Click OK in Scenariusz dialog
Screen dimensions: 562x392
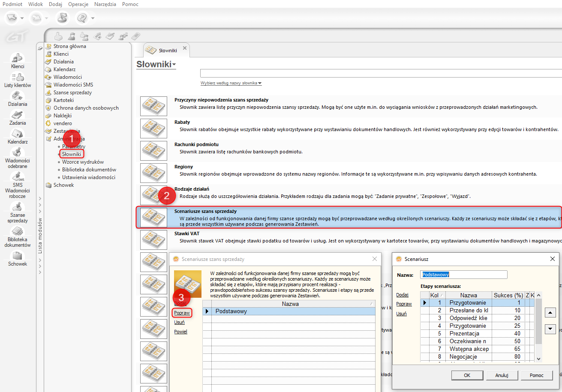[x=467, y=375]
